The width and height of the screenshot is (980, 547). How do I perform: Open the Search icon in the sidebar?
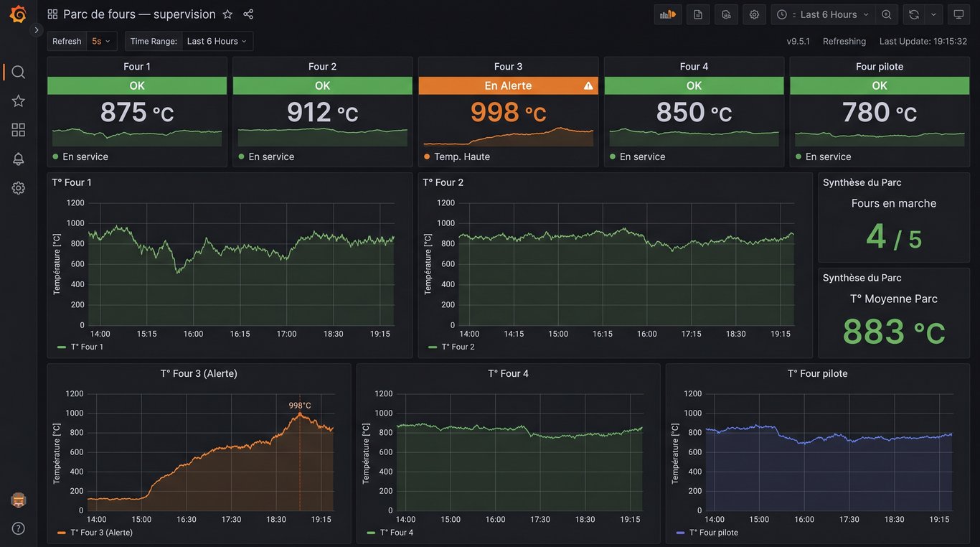(x=19, y=72)
